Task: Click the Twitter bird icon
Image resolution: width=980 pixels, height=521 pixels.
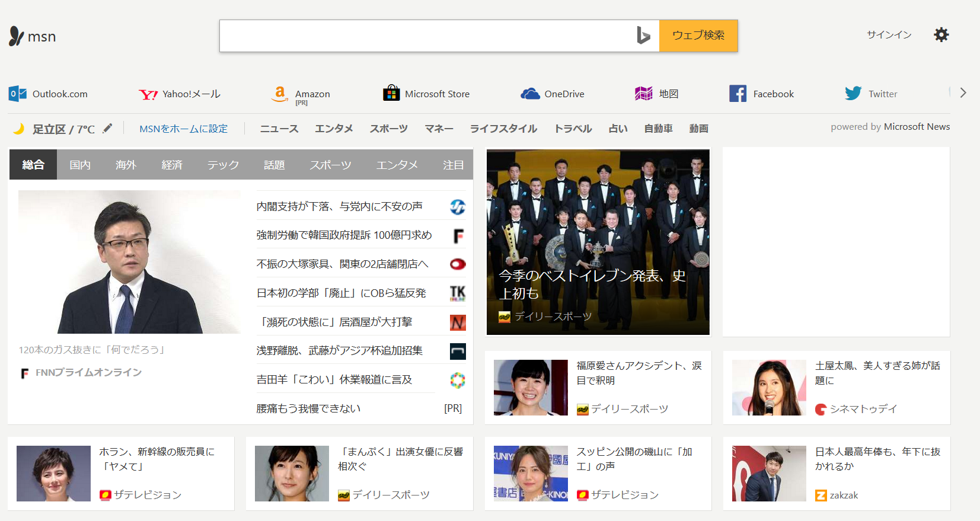Action: click(853, 94)
